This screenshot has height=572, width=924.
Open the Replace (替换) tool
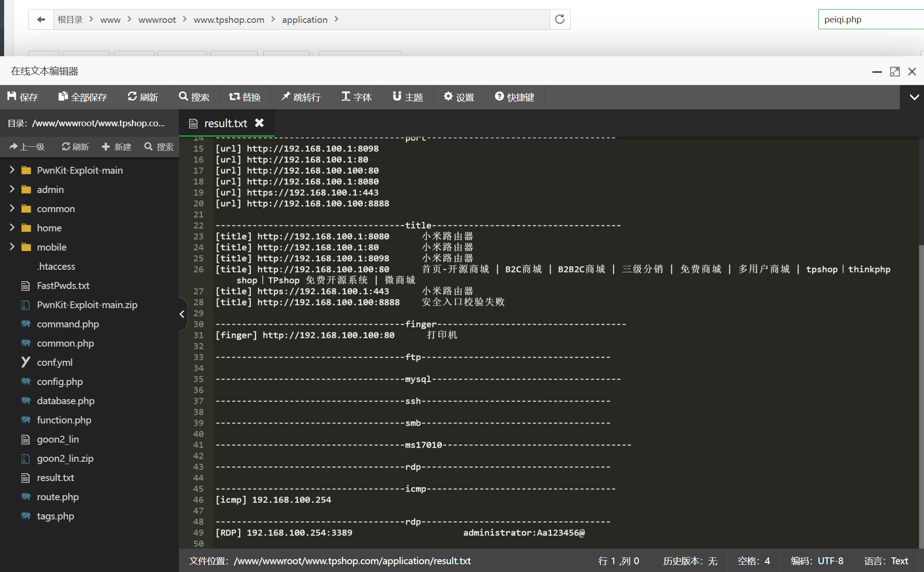[234, 96]
